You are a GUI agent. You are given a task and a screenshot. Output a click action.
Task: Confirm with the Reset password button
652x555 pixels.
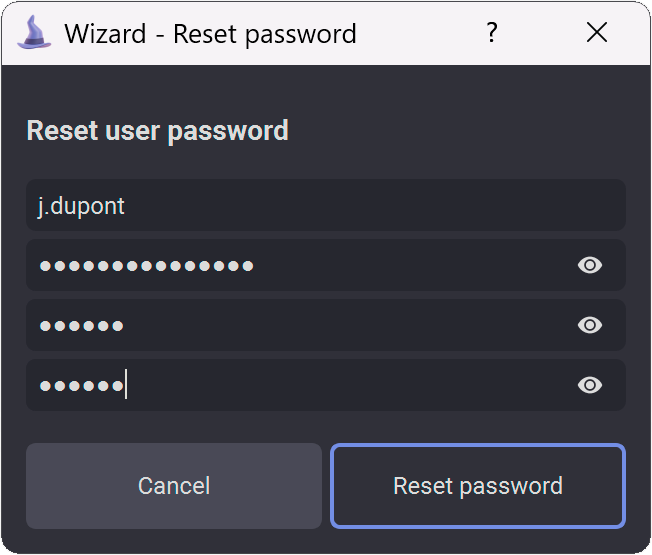(478, 486)
